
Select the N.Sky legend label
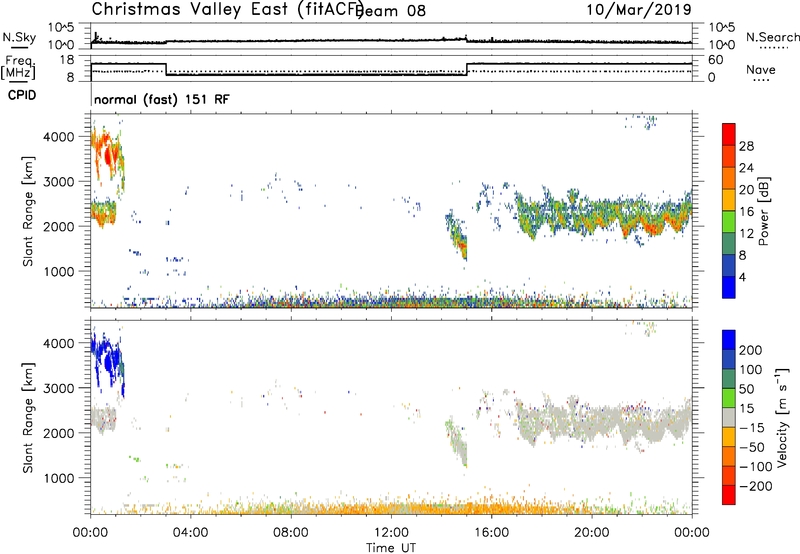click(x=19, y=38)
